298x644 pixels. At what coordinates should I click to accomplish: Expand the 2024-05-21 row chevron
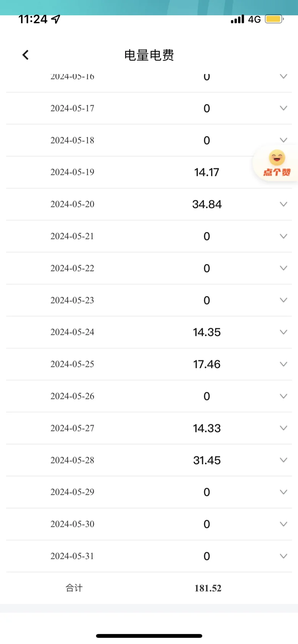[283, 236]
